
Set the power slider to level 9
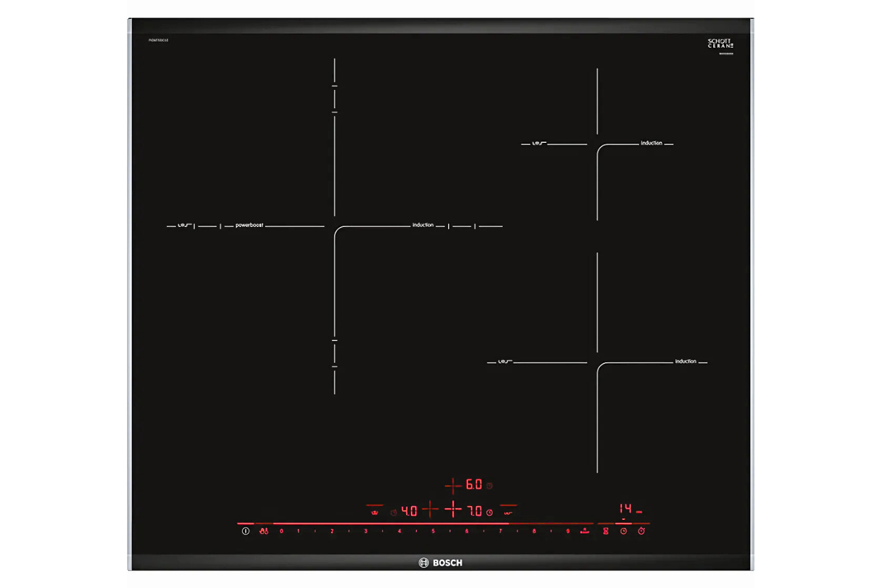tap(568, 531)
